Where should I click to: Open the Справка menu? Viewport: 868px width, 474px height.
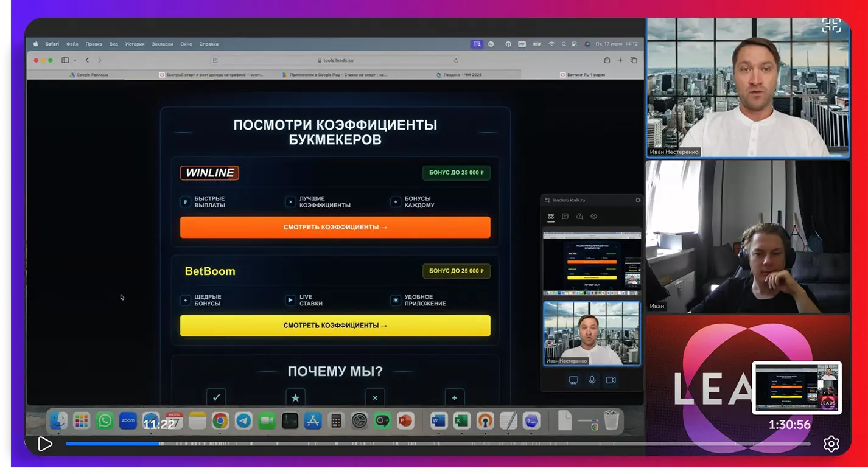209,44
